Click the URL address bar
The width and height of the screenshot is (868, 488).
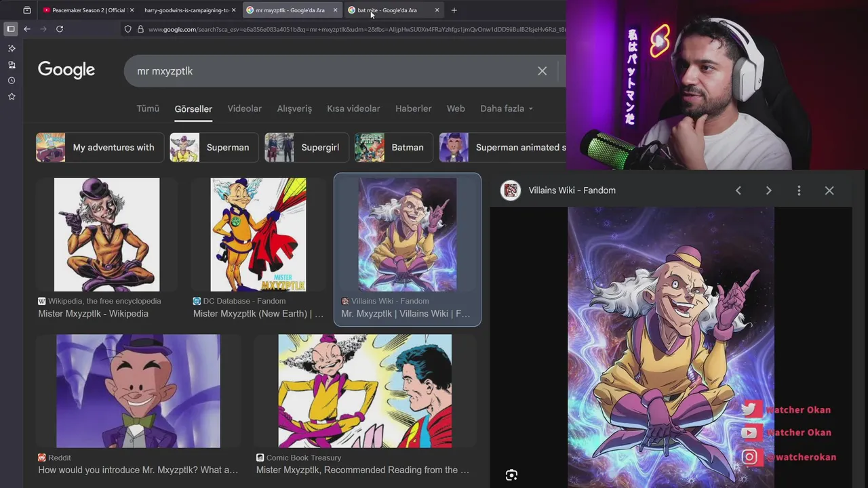point(356,29)
